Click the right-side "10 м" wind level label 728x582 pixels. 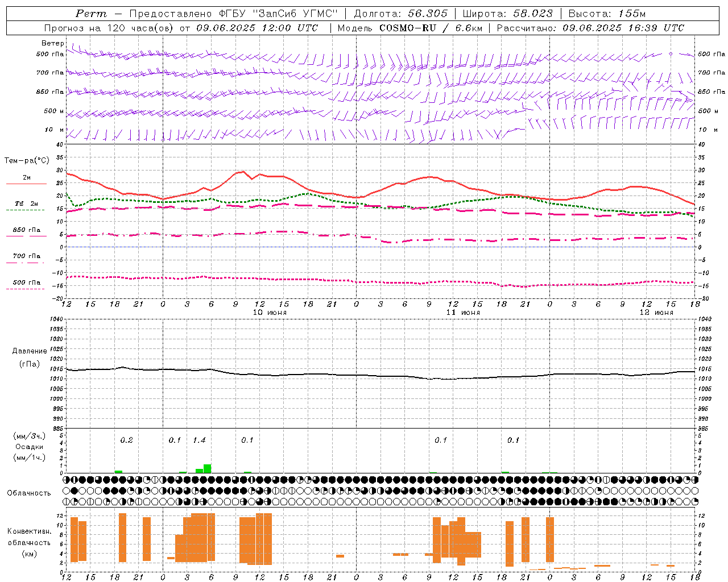coord(708,130)
